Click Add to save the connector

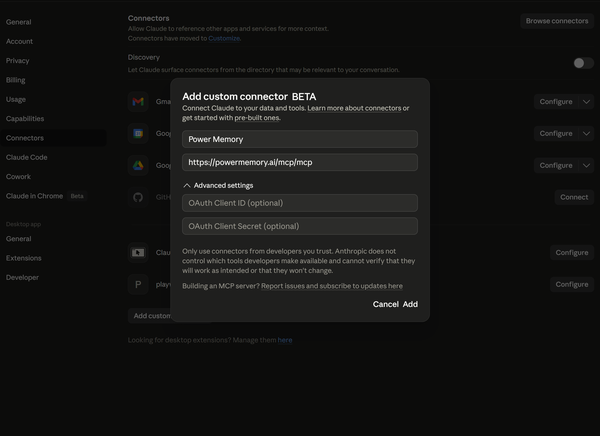pyautogui.click(x=410, y=304)
